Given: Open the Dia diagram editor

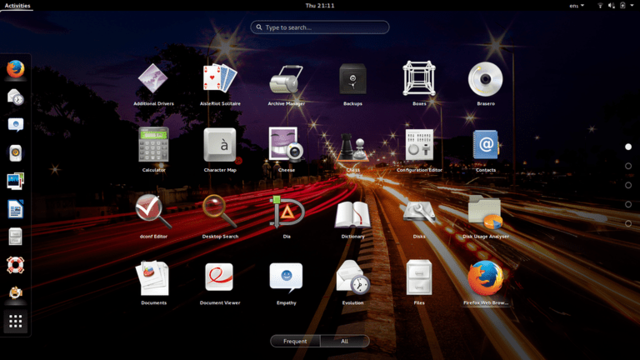Looking at the screenshot, I should click(287, 211).
